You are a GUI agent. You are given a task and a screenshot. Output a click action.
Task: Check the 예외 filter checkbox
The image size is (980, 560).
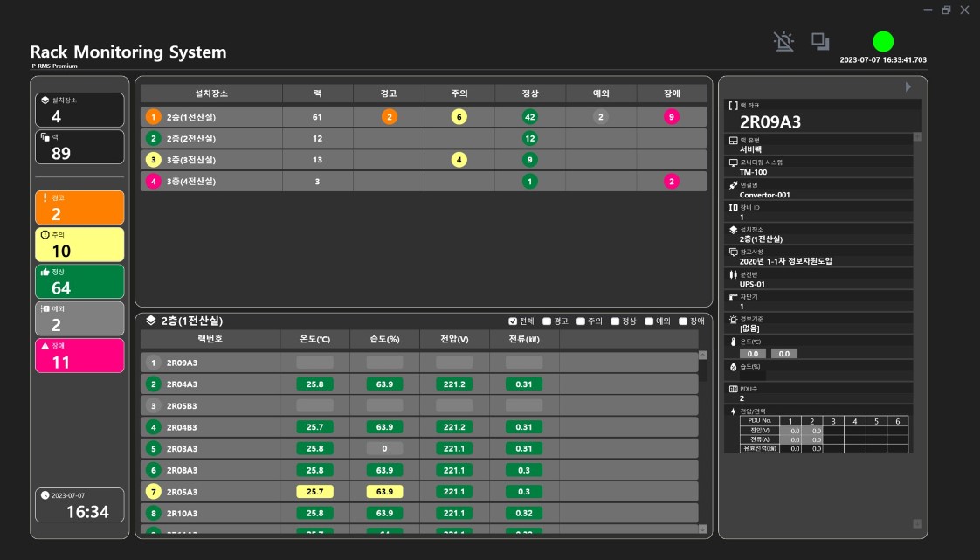[649, 321]
